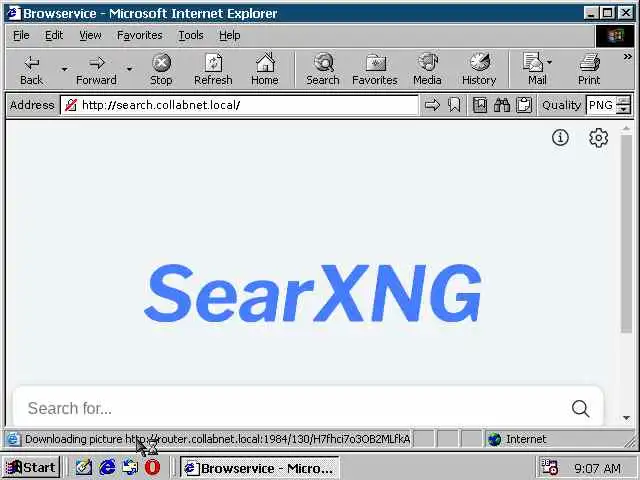Click the bookmarks book icon in address toolbar
640x480 pixels.
coord(480,105)
